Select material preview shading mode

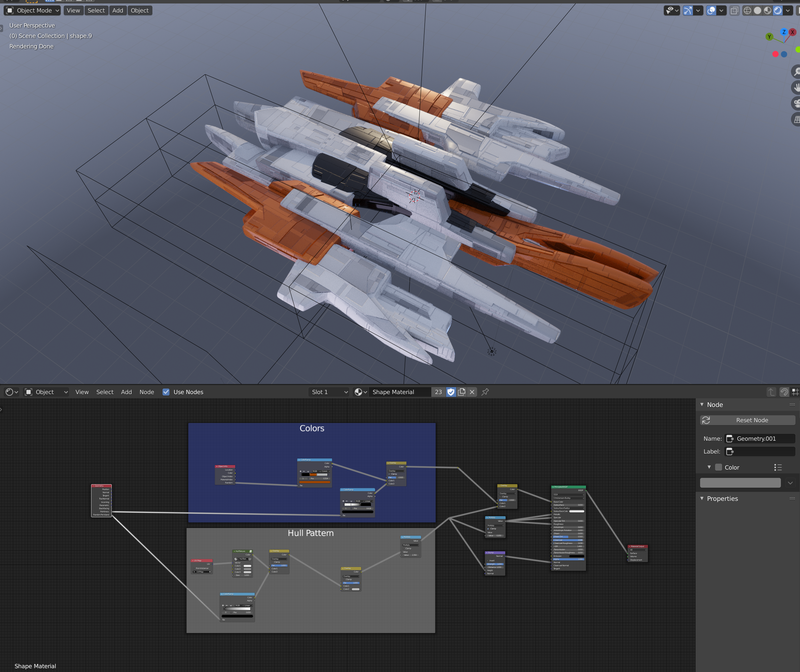[x=768, y=11]
